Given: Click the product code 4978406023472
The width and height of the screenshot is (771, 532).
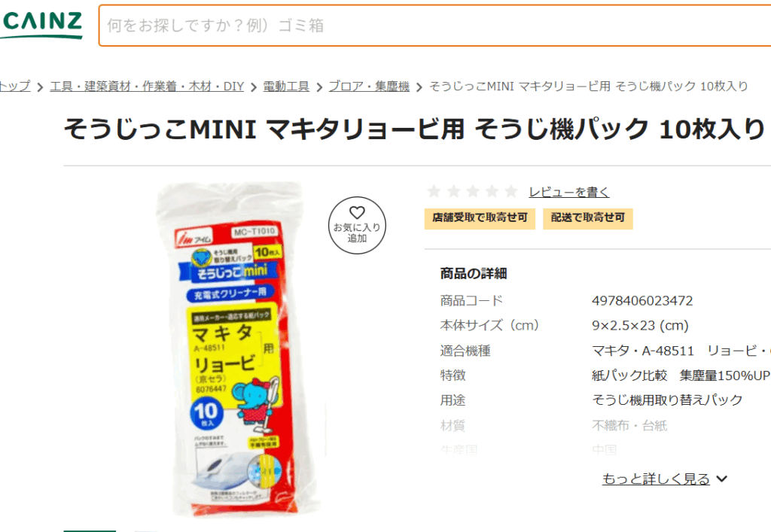Looking at the screenshot, I should tap(642, 301).
